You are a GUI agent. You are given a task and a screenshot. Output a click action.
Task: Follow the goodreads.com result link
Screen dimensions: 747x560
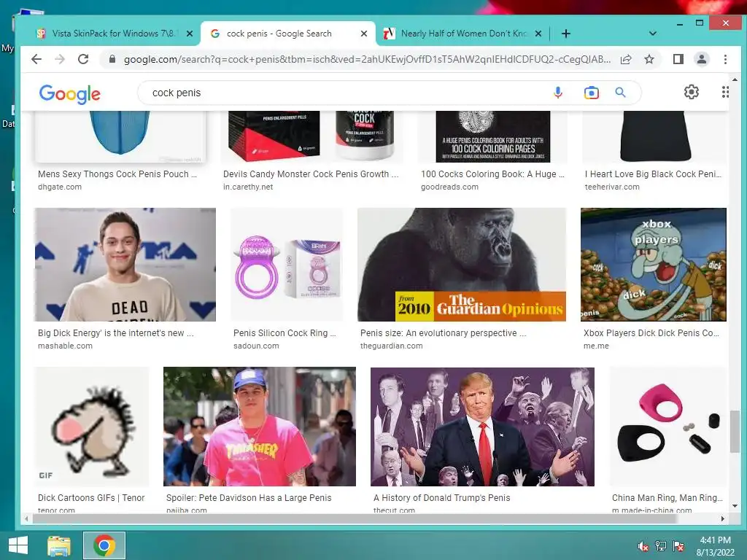[x=449, y=187]
